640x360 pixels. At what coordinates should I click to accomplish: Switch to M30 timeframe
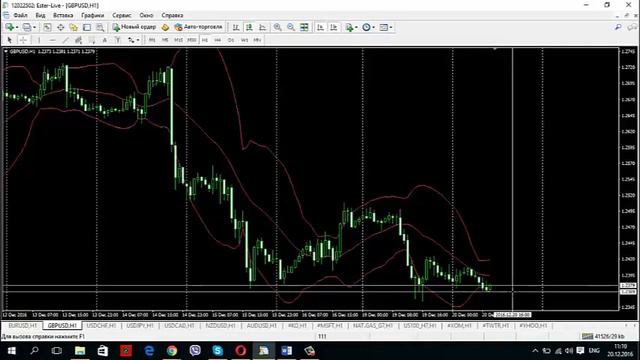tap(191, 40)
